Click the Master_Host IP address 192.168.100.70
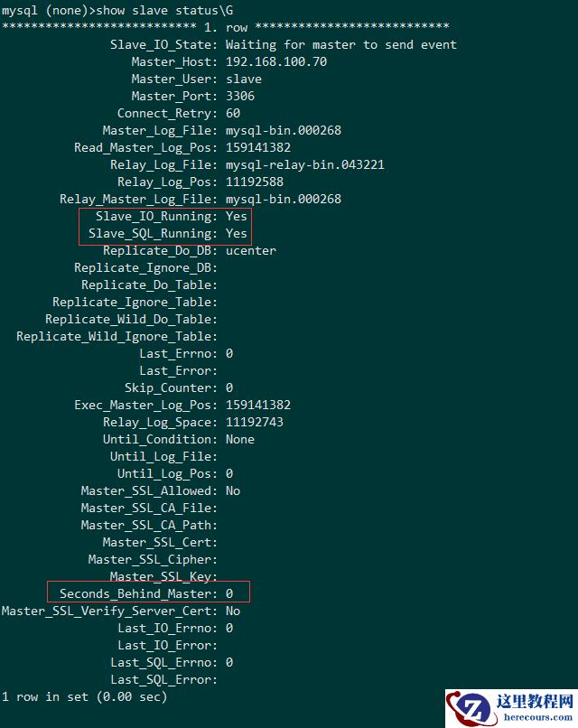 pyautogui.click(x=276, y=61)
